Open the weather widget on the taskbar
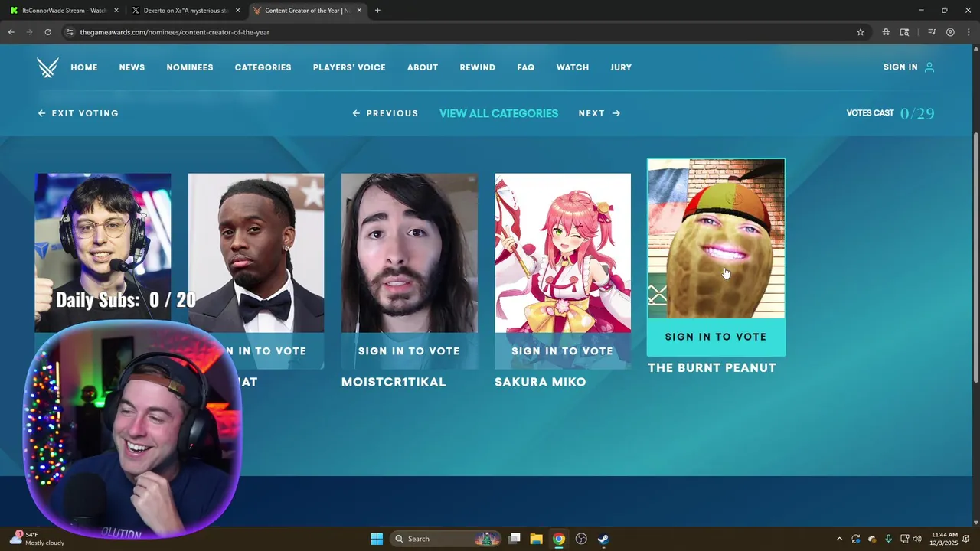The image size is (980, 551). [38, 539]
